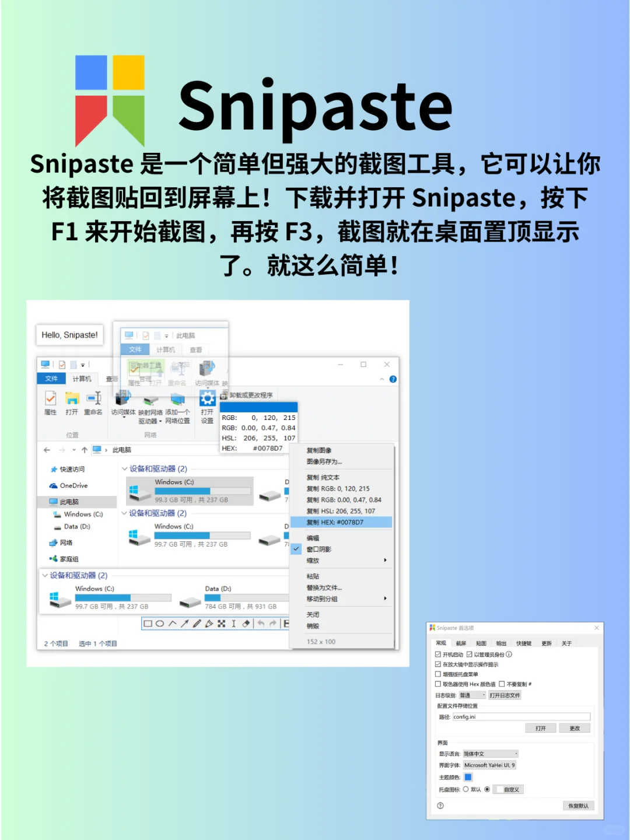The image size is (630, 840).
Task: Toggle the 以管理员身份 checkbox
Action: click(469, 654)
